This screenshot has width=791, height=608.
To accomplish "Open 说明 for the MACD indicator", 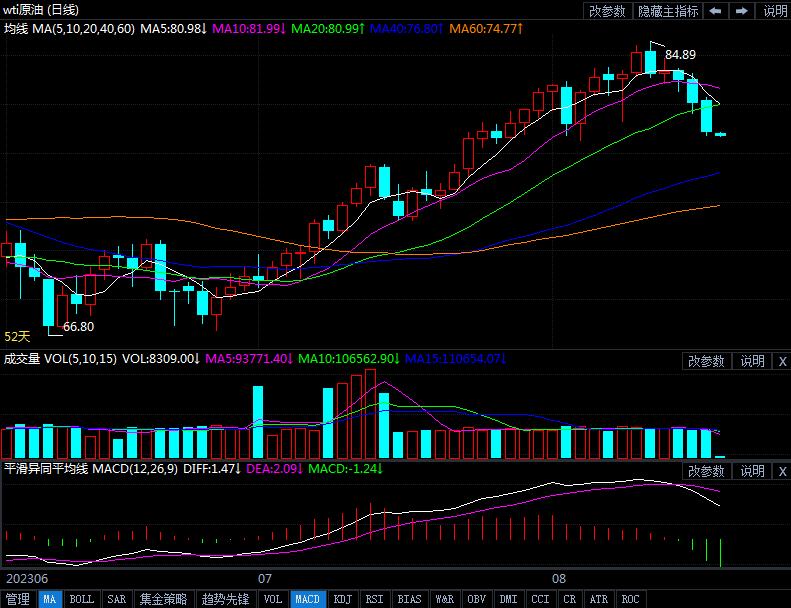I will pyautogui.click(x=752, y=471).
